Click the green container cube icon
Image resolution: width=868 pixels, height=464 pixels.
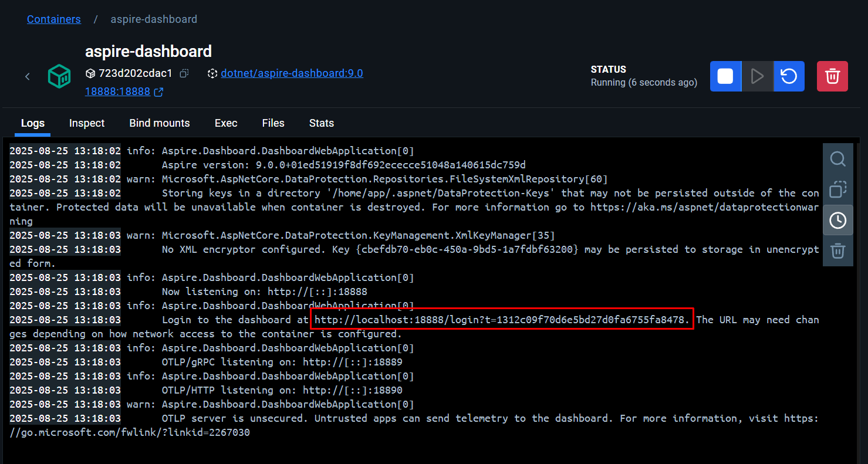[x=59, y=76]
